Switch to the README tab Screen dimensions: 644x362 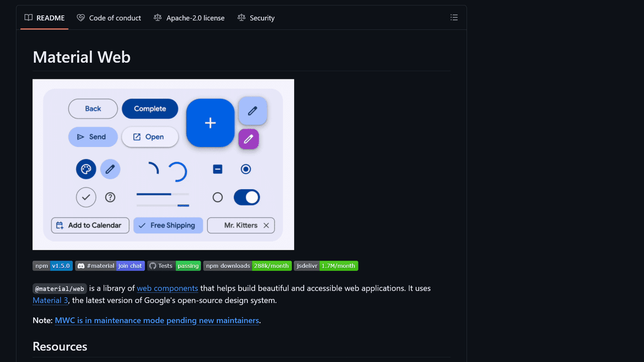tap(45, 18)
